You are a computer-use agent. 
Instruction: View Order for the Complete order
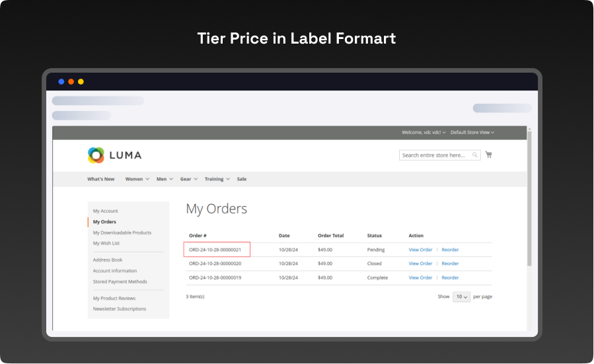point(420,277)
